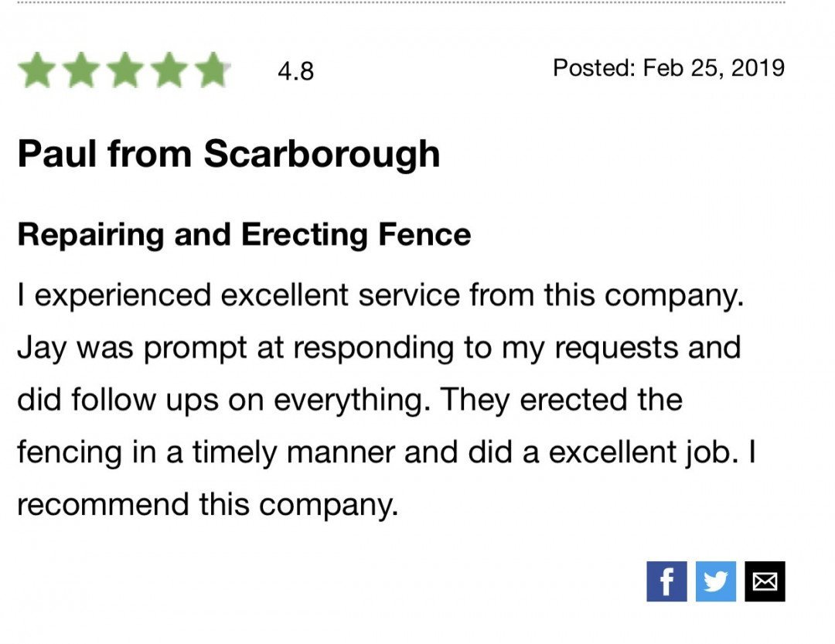Image resolution: width=835 pixels, height=644 pixels.
Task: Share the review via the Facebook icon
Action: (666, 581)
